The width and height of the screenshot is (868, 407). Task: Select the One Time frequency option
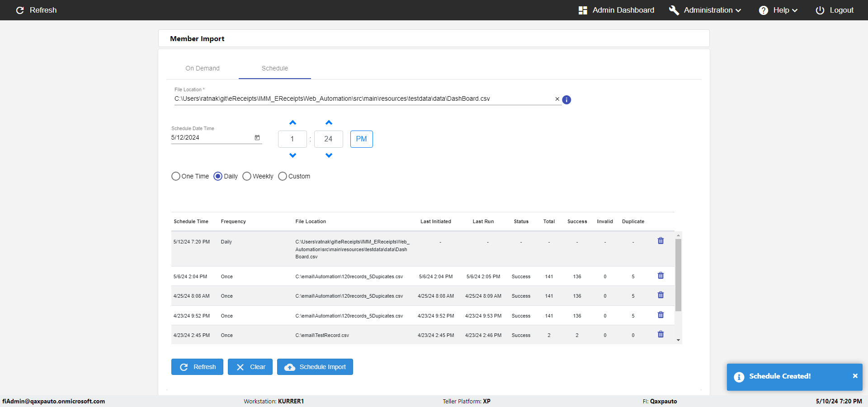[176, 176]
